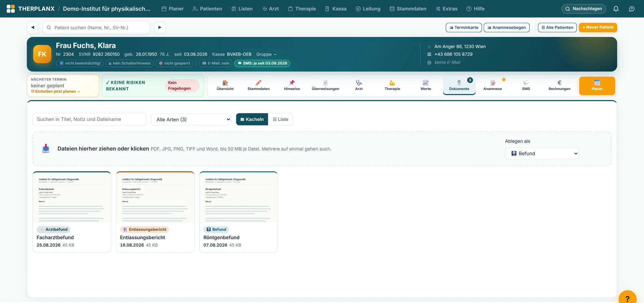The width and height of the screenshot is (644, 303).
Task: Click the notification bell icon
Action: [616, 9]
